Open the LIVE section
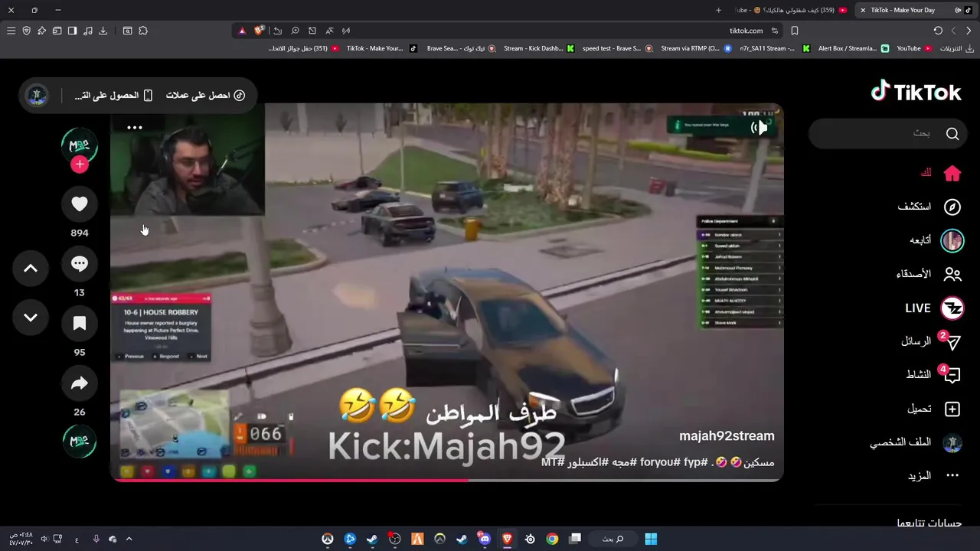The width and height of the screenshot is (980, 551). coord(934,308)
